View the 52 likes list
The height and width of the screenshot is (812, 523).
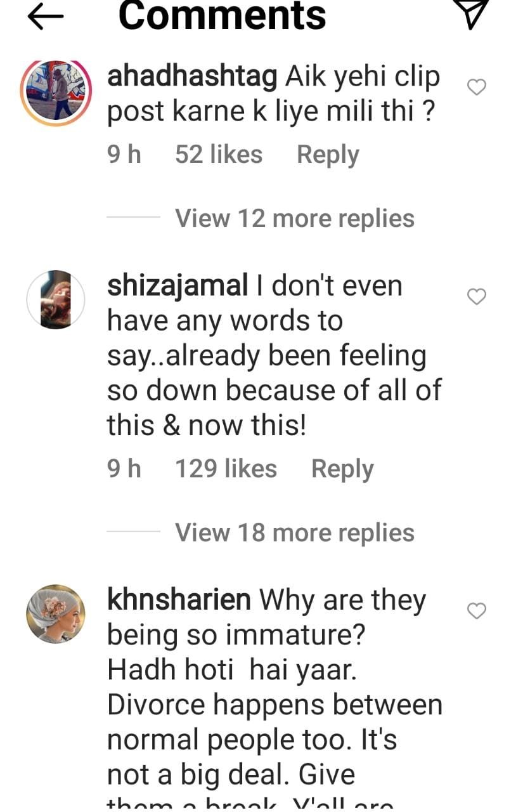(218, 155)
